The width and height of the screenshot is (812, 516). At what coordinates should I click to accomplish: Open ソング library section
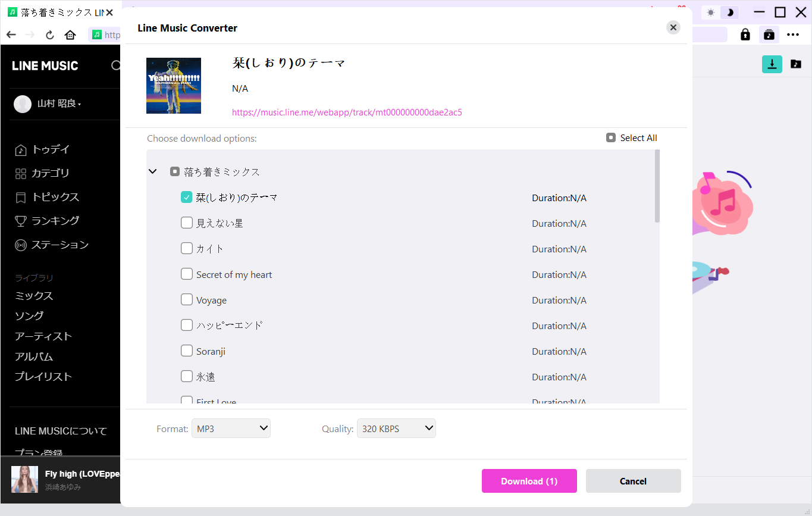click(x=29, y=316)
